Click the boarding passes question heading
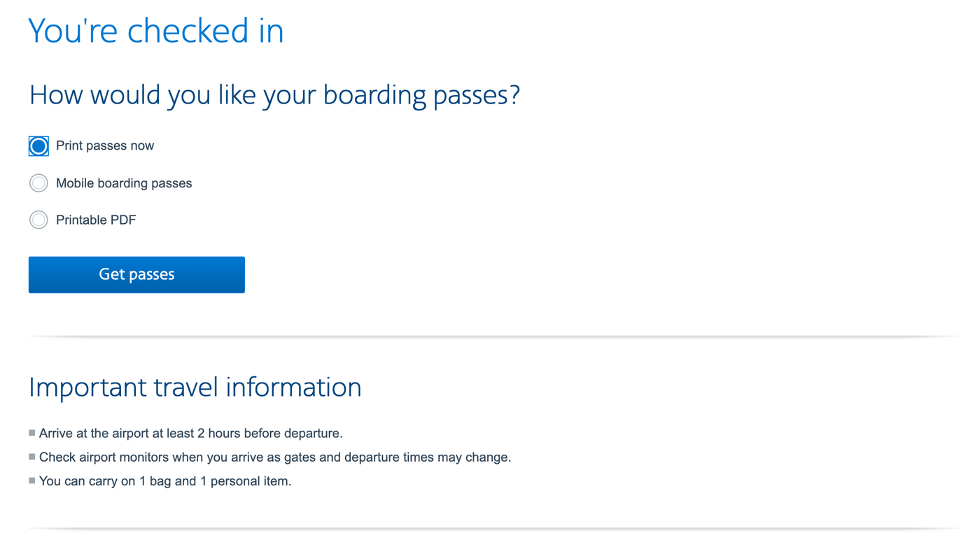The width and height of the screenshot is (980, 547). 274,94
